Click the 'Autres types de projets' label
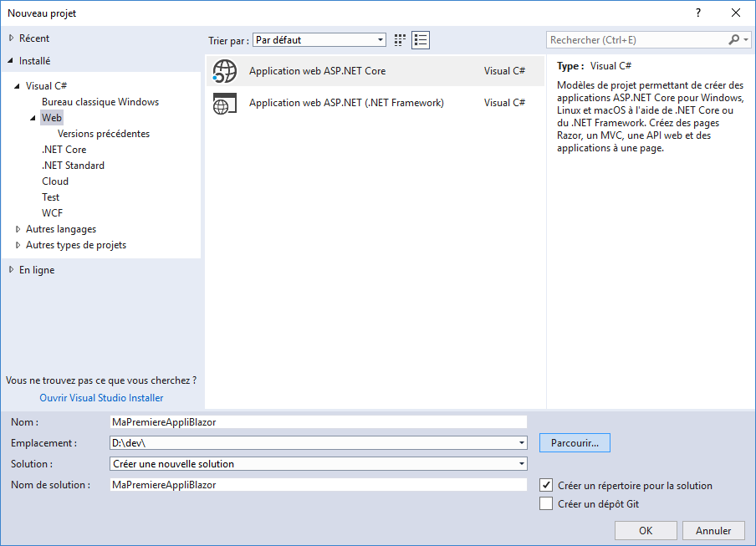756x546 pixels. (x=76, y=245)
